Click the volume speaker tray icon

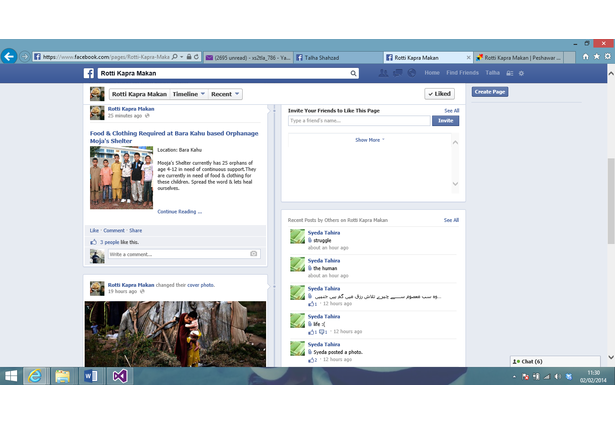click(x=557, y=377)
